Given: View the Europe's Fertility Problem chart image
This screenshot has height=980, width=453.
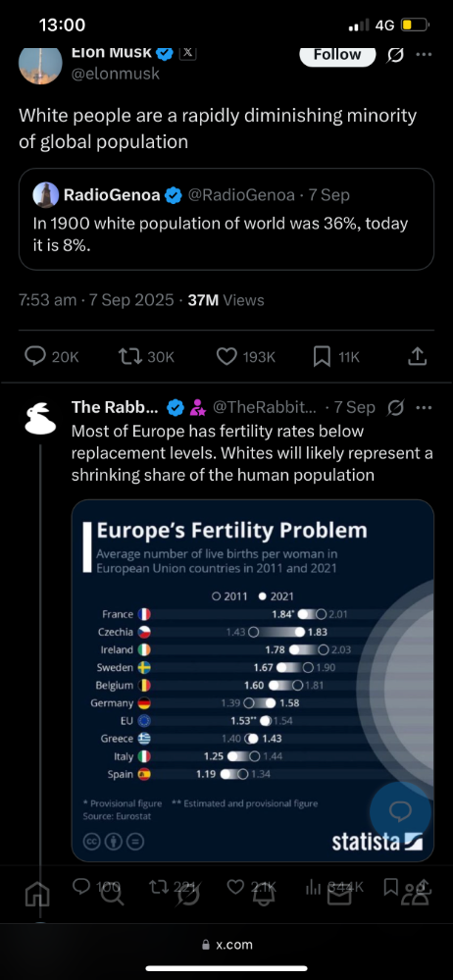Looking at the screenshot, I should pyautogui.click(x=252, y=681).
